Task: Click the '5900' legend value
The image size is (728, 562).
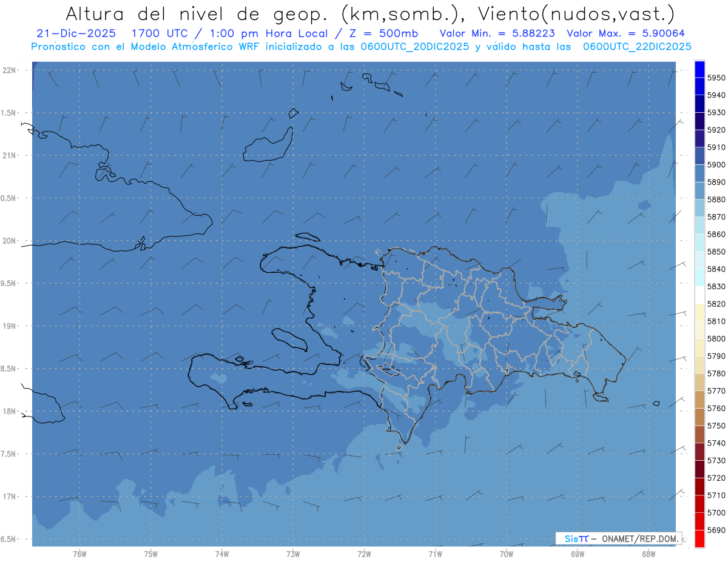Action: tap(716, 165)
